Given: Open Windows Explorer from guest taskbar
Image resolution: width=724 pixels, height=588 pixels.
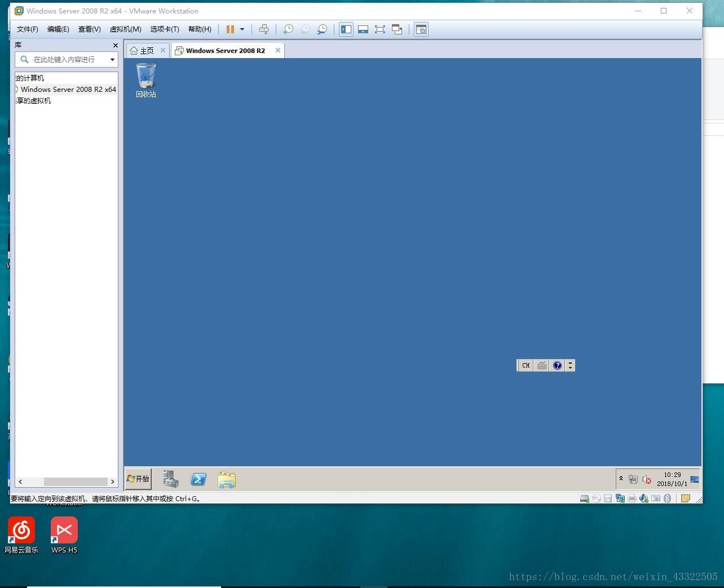Looking at the screenshot, I should 227,480.
